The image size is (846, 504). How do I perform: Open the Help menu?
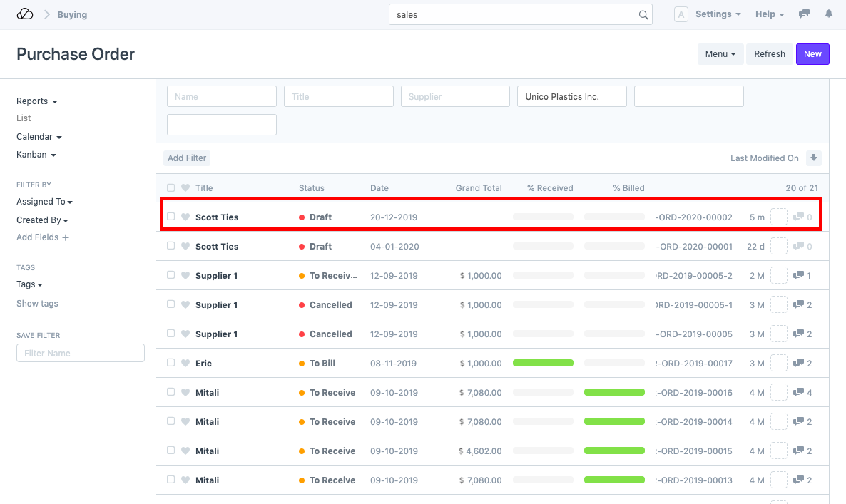(x=769, y=14)
